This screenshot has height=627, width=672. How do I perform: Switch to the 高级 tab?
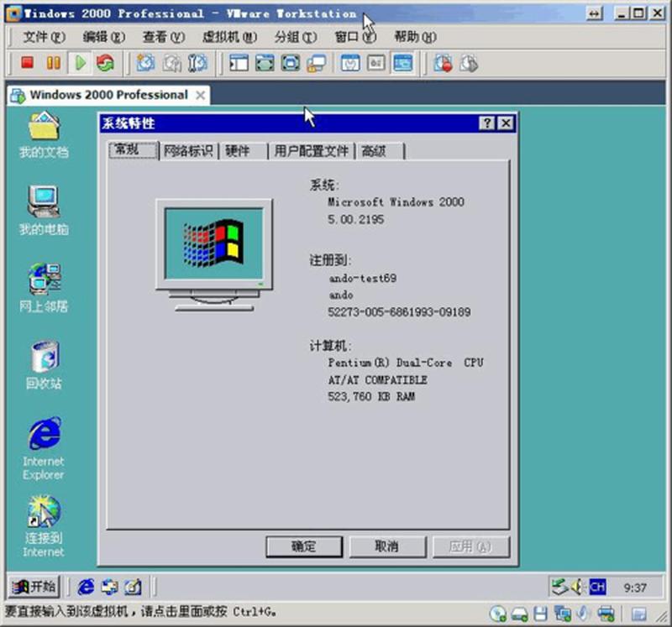click(x=380, y=151)
